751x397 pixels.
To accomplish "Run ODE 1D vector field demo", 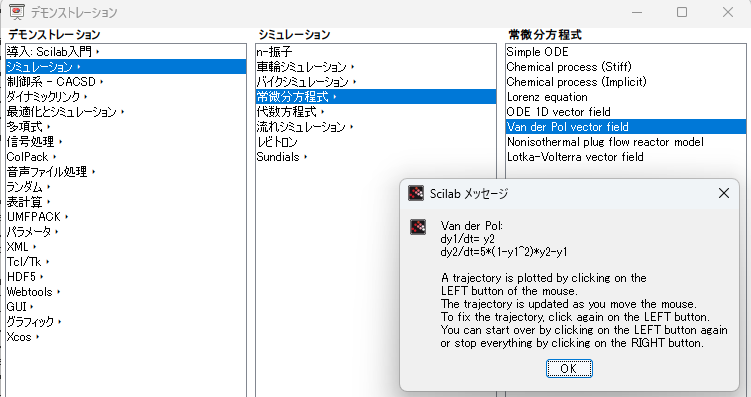I will pos(626,112).
